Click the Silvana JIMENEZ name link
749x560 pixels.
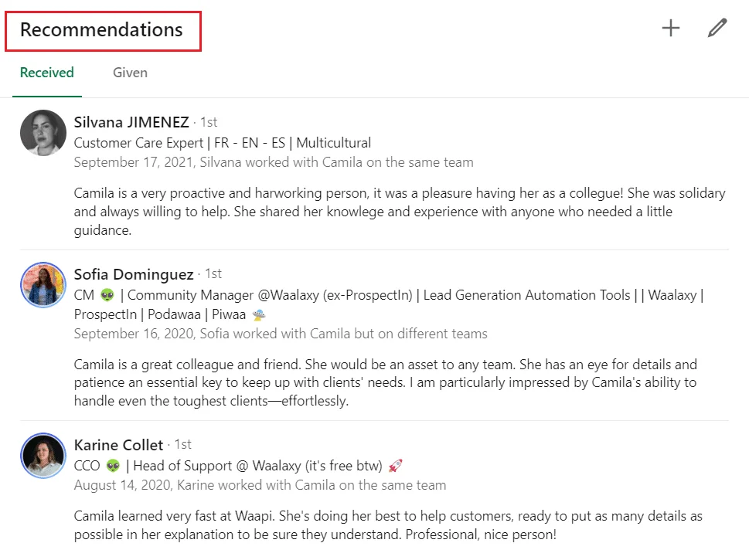[x=131, y=122]
